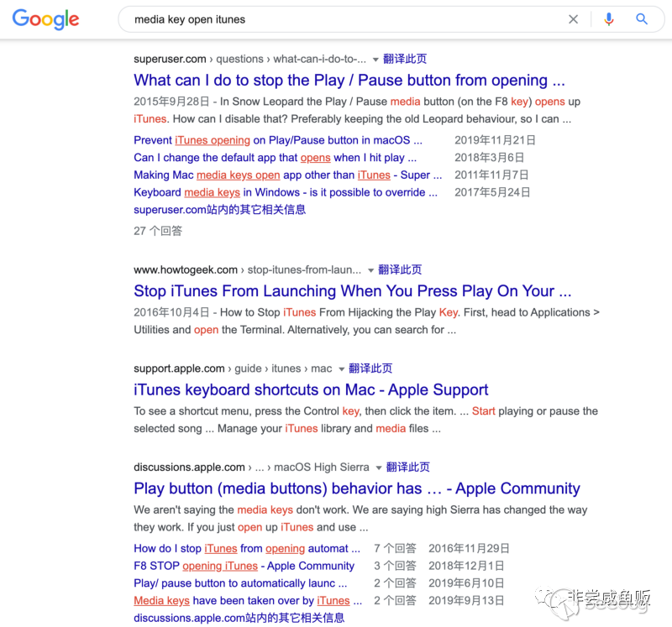Click 翻译此页 next to the howtogeek.com result

tap(400, 269)
